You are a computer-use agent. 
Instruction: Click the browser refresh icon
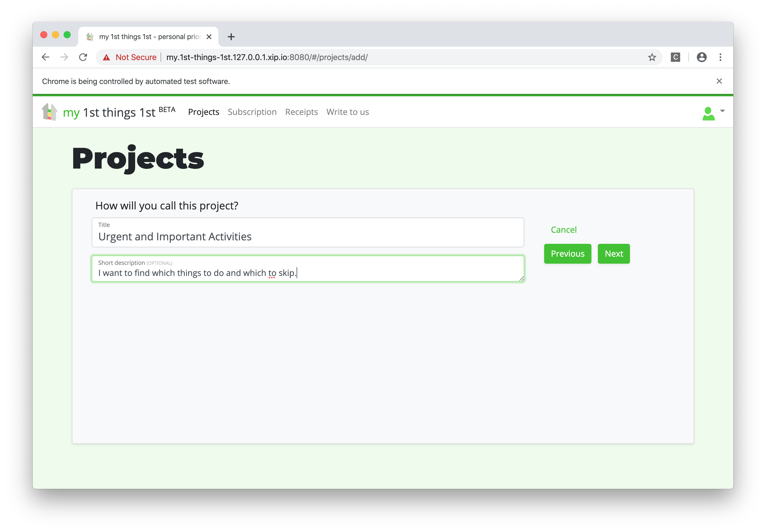[x=84, y=57]
